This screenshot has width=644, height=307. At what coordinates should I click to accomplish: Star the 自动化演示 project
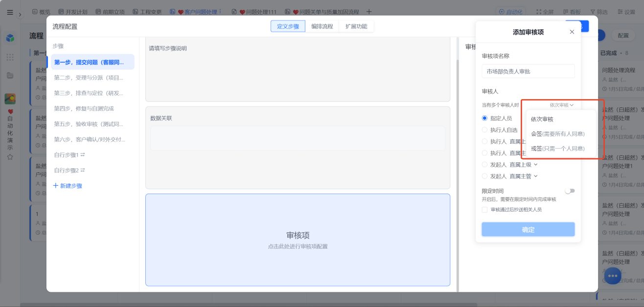(10, 157)
